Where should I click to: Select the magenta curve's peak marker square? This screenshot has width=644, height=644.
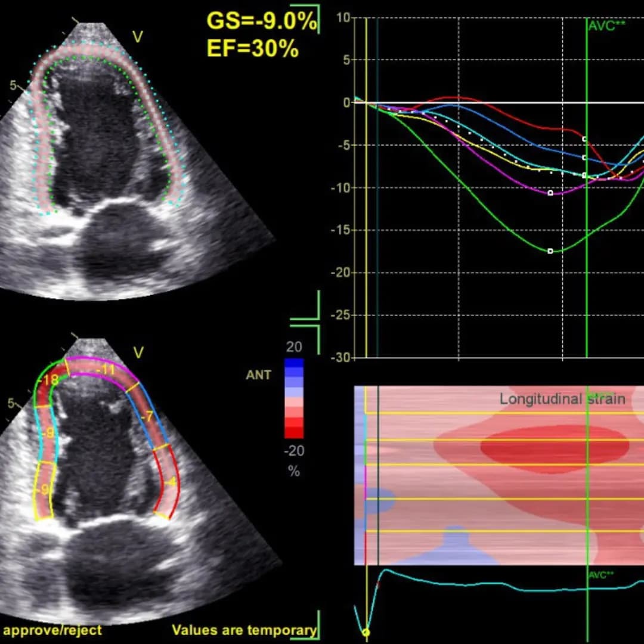(x=550, y=193)
